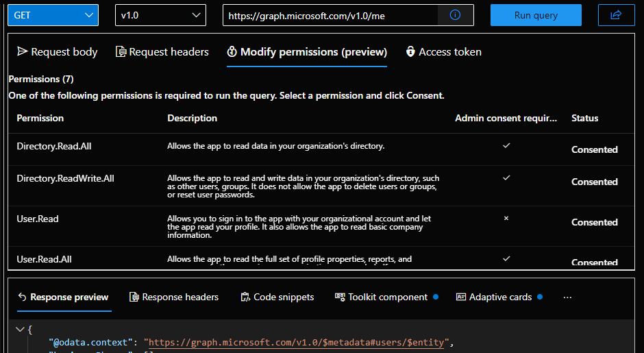The width and height of the screenshot is (644, 353).
Task: Click the Adaptive cards icon
Action: [x=461, y=297]
